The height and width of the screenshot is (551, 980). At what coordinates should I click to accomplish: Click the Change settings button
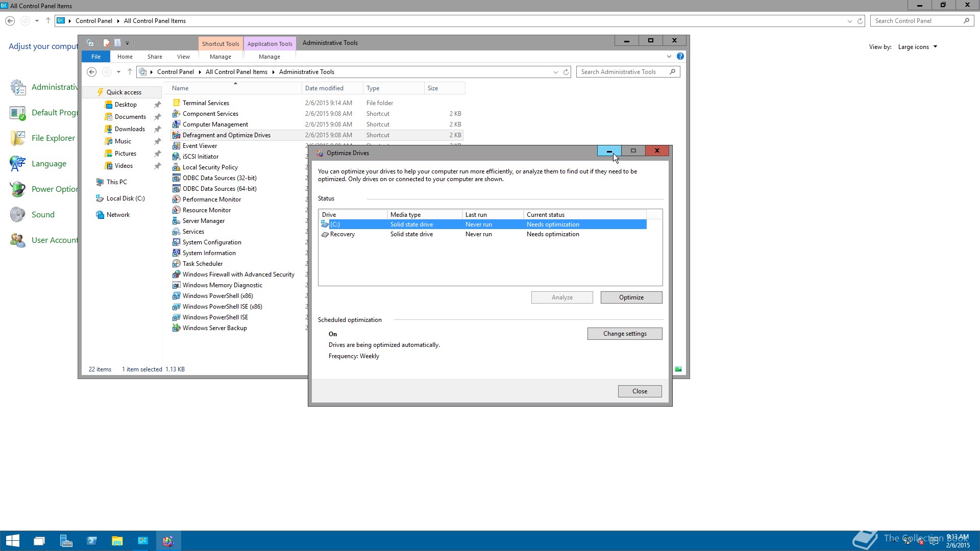tap(625, 334)
